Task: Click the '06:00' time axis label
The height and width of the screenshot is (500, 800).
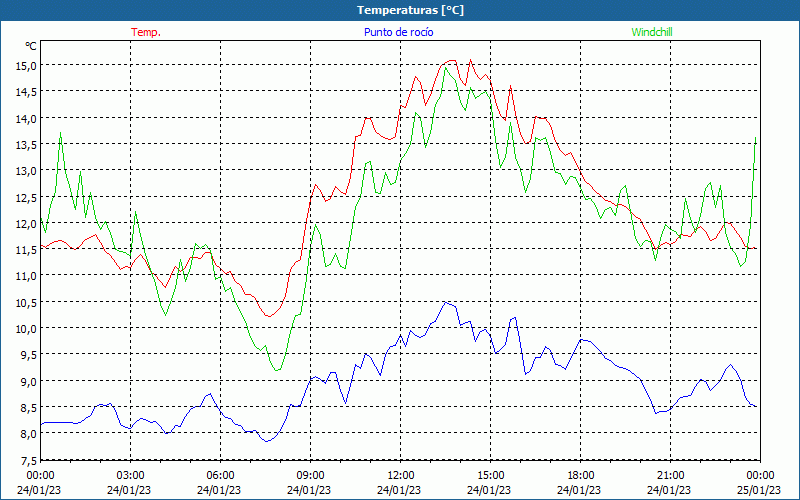Action: pyautogui.click(x=220, y=476)
